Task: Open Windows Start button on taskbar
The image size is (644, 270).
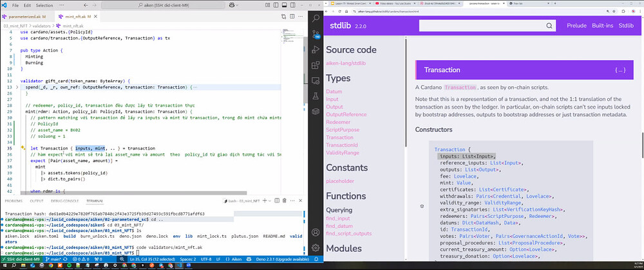Action: click(x=4, y=266)
